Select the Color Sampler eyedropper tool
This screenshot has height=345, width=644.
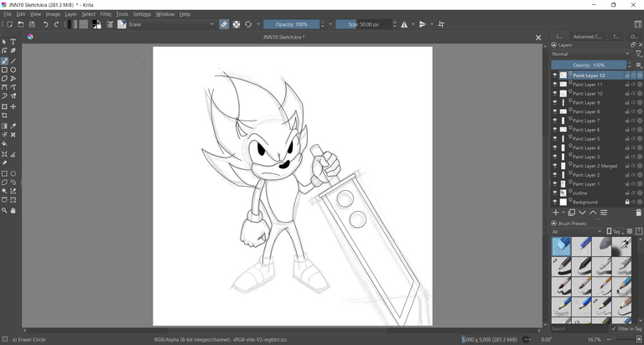tap(13, 126)
